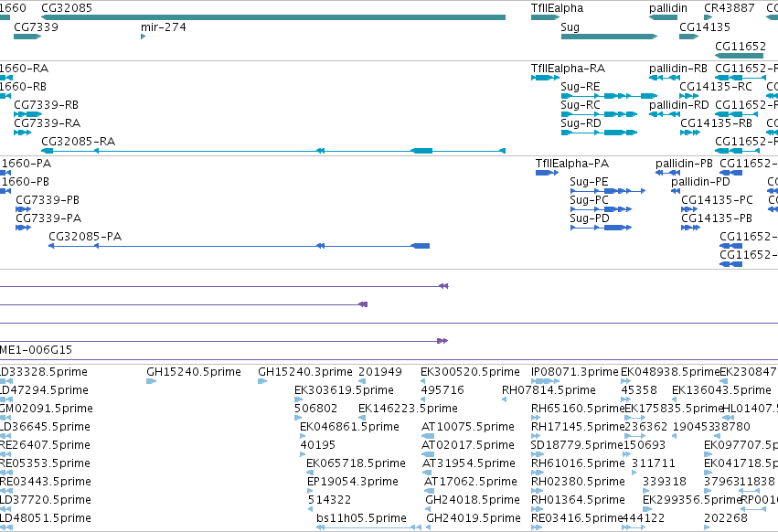This screenshot has width=778, height=532.
Task: Click the AT31954.5prime EST label
Action: 469,463
